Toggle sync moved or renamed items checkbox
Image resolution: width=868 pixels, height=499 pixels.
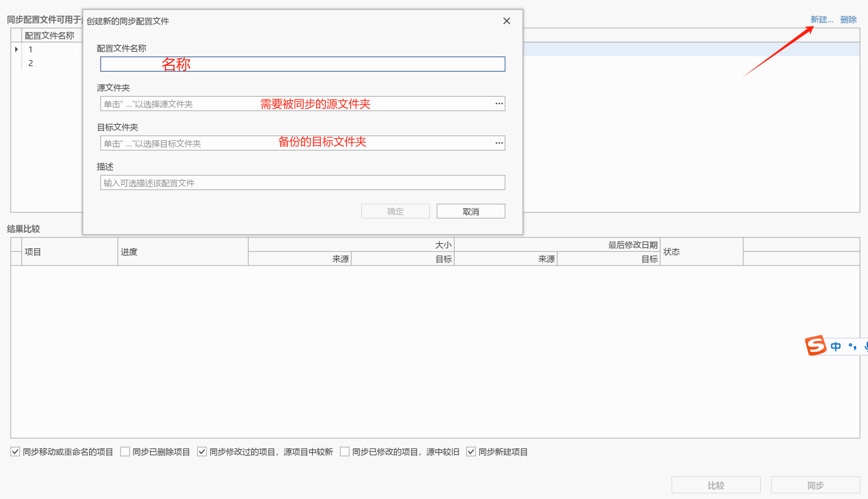[x=15, y=451]
